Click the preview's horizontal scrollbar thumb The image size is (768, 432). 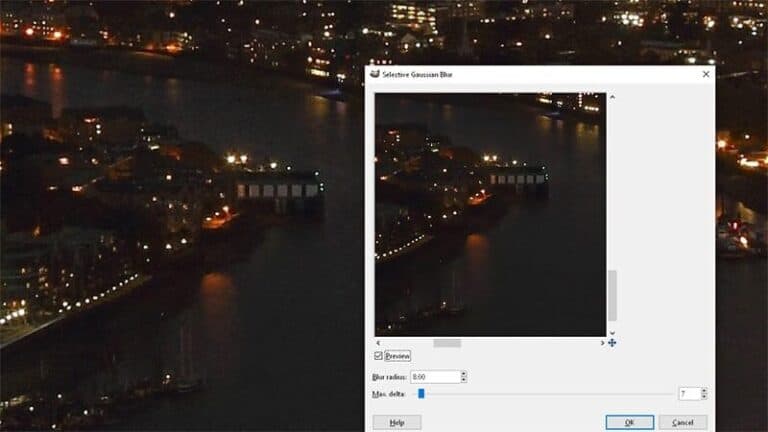pyautogui.click(x=447, y=343)
